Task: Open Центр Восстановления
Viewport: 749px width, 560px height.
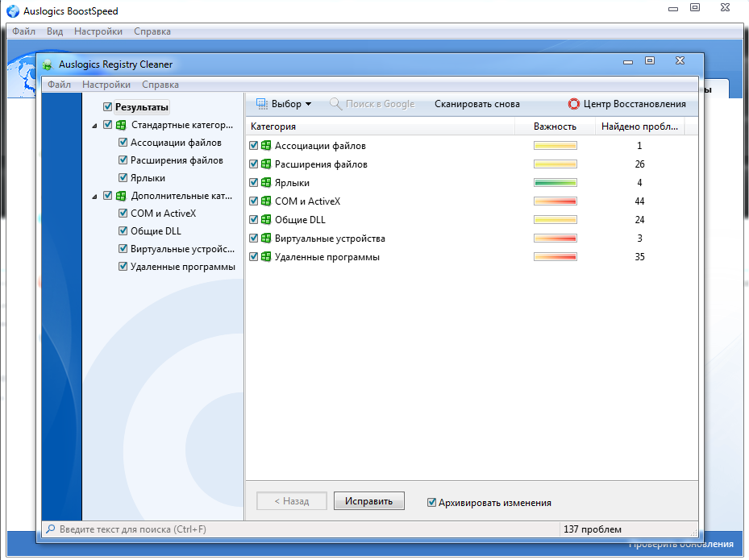Action: 626,104
